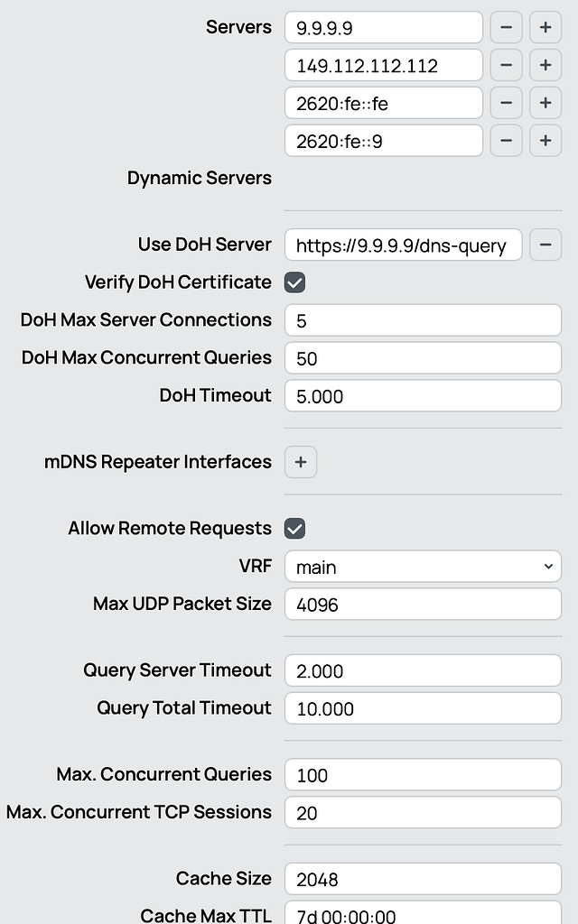The height and width of the screenshot is (924, 578).
Task: Click the plus beside 2620:fe::9
Action: click(545, 141)
